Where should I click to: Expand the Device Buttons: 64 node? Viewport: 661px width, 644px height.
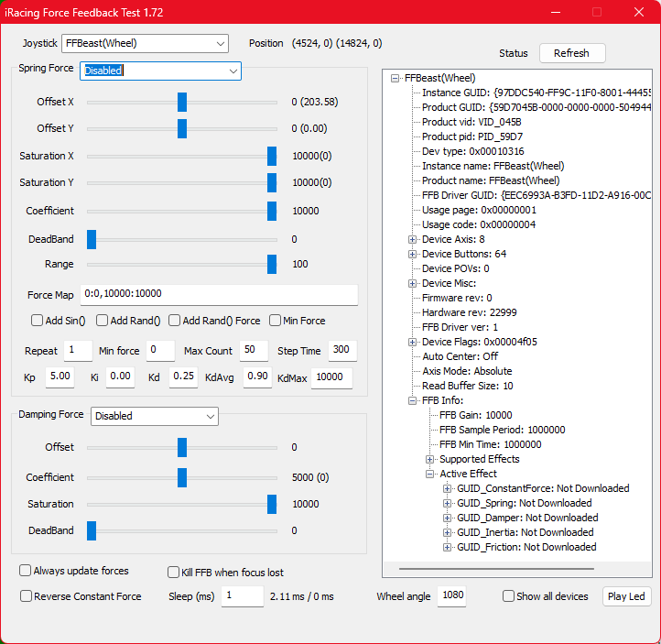(x=412, y=254)
